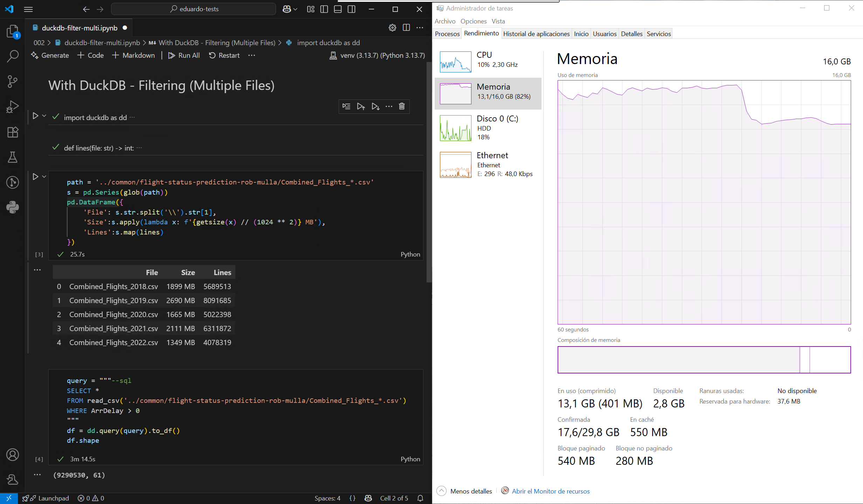Screen dimensions: 863x504
Task: Select the Run and Debug icon
Action: [13, 106]
